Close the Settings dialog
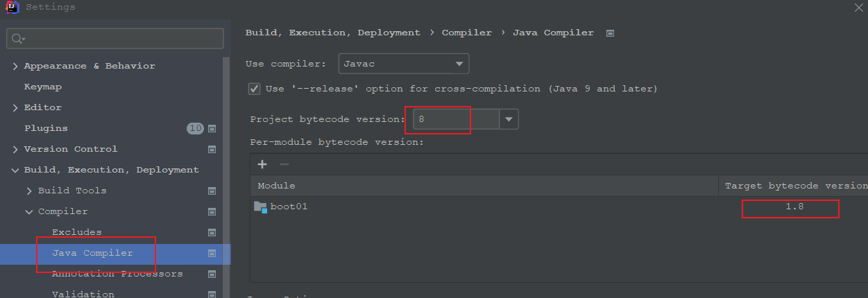Image resolution: width=868 pixels, height=298 pixels. point(859,7)
